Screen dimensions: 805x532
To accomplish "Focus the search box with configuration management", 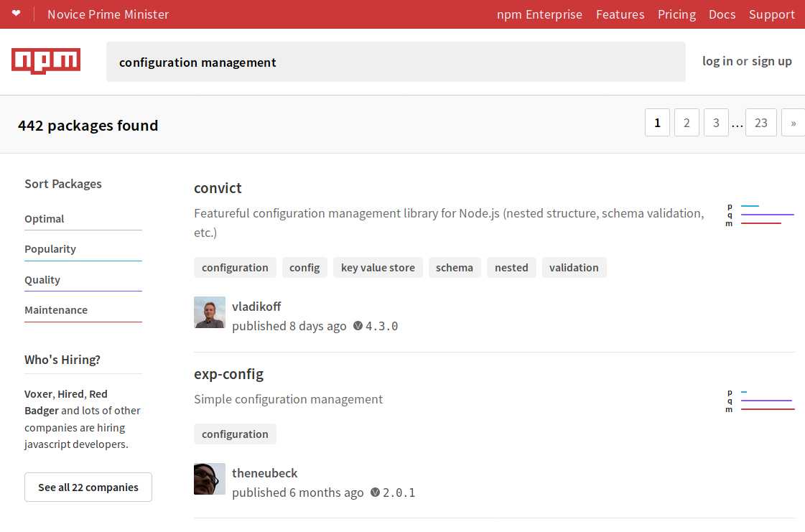I will (x=396, y=62).
